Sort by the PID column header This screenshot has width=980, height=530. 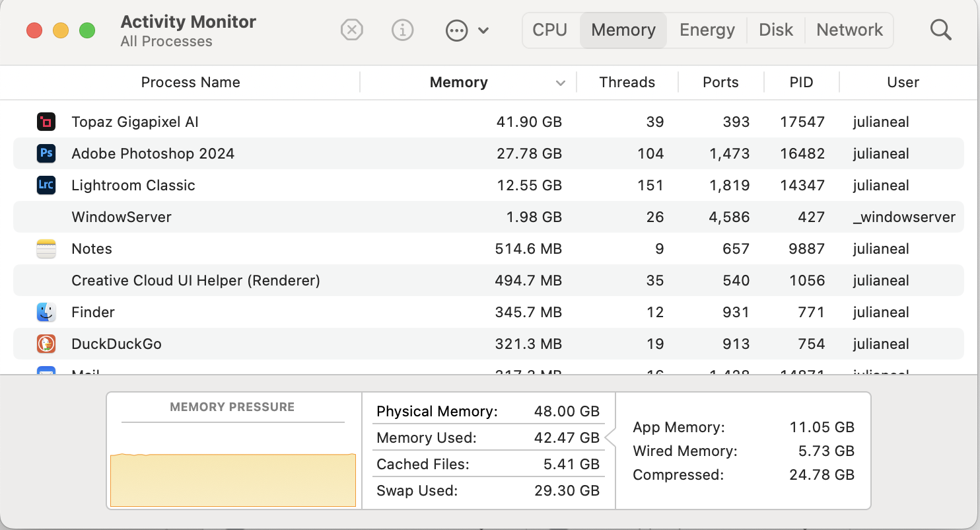[x=801, y=83]
